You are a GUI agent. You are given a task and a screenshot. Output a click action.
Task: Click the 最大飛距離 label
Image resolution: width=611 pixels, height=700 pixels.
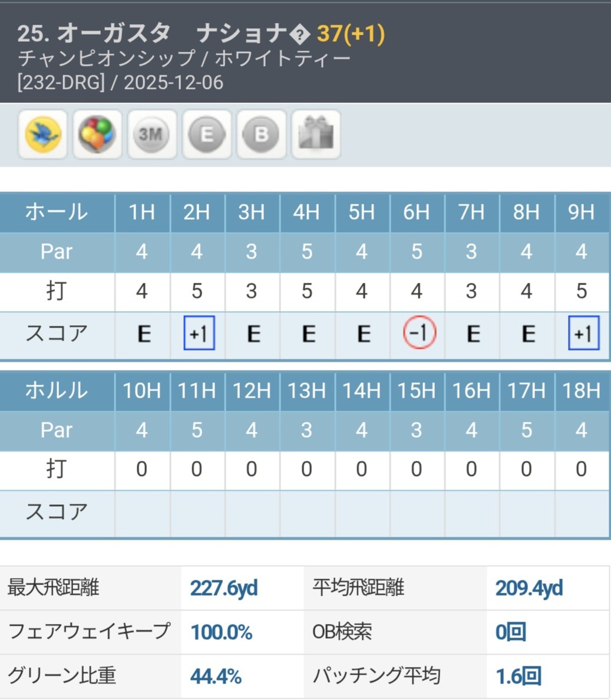[x=53, y=587]
